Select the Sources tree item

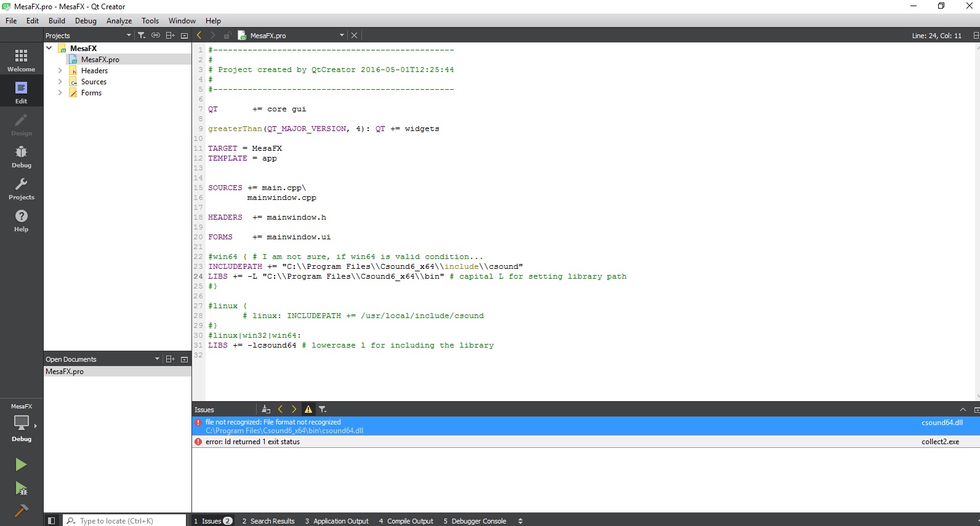pos(94,82)
